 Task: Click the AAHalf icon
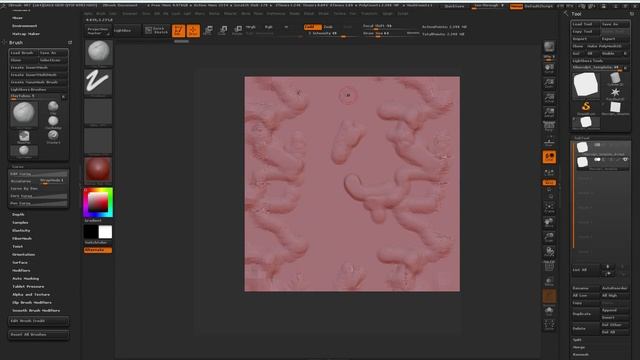(549, 113)
